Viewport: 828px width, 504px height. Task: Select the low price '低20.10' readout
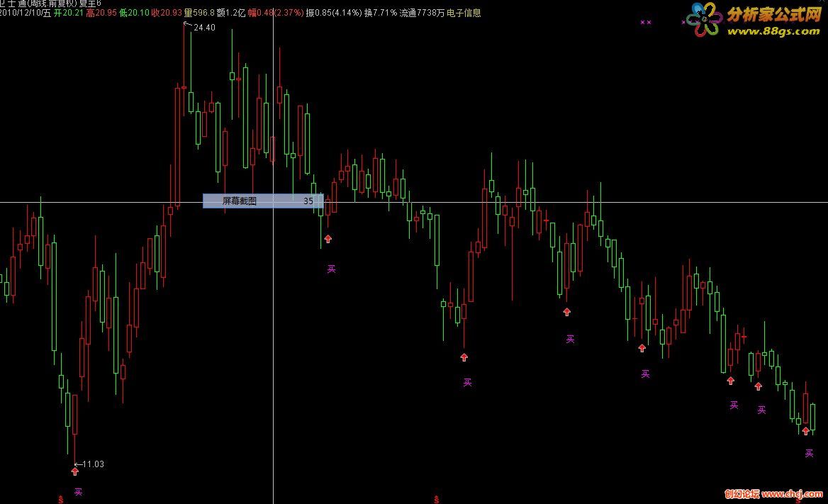point(134,13)
